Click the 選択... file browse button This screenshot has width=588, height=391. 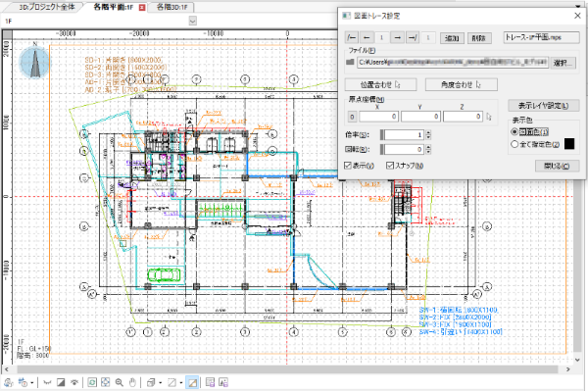click(563, 63)
